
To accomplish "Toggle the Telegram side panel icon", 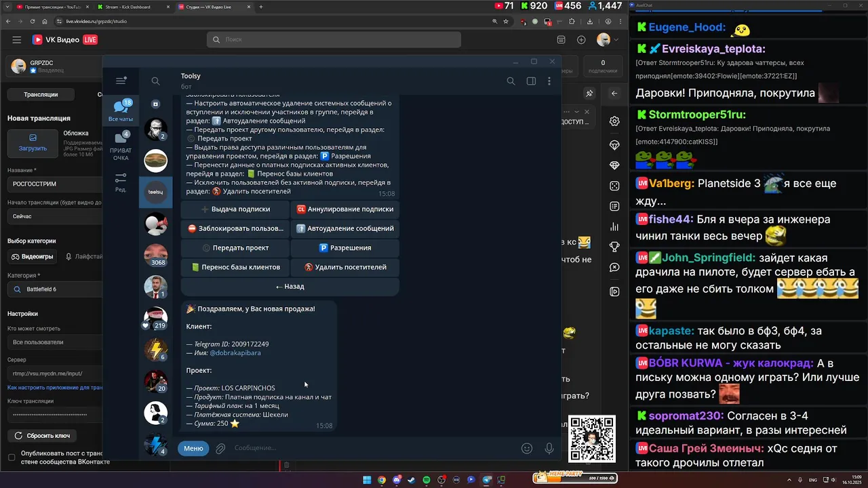I will (x=531, y=81).
